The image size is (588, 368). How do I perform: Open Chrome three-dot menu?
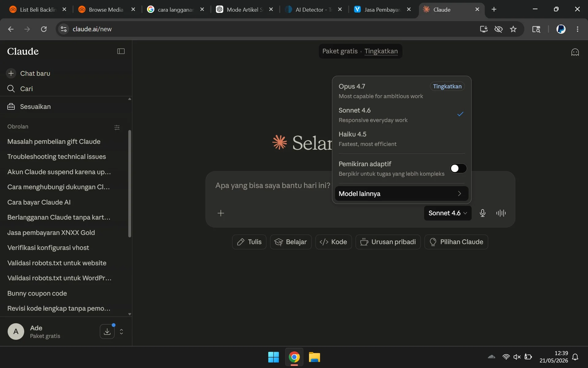pos(578,29)
